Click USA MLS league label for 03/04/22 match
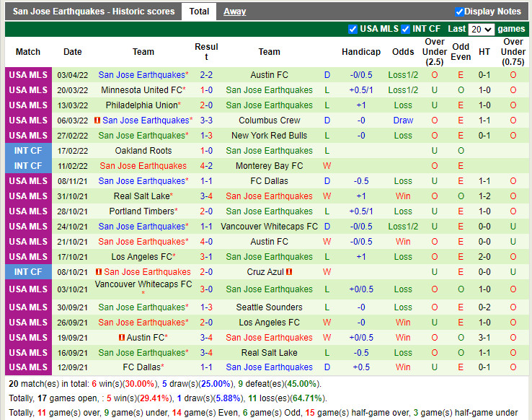The width and height of the screenshot is (532, 420). [28, 75]
